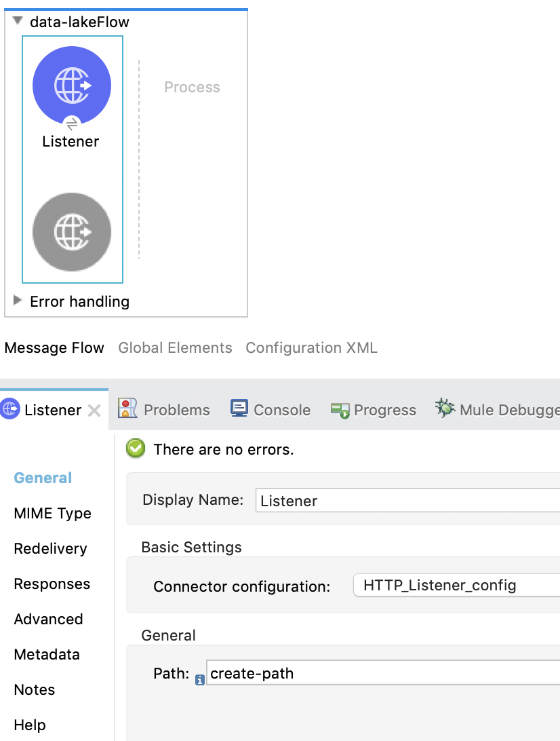Select the HTTP Listener icon on the canvas
560x741 pixels.
coord(71,84)
